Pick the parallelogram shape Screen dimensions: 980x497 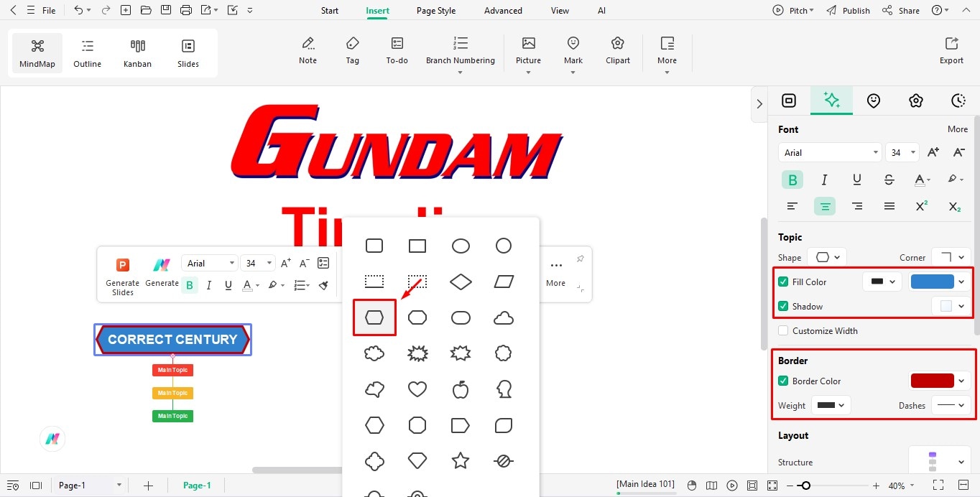pyautogui.click(x=504, y=282)
